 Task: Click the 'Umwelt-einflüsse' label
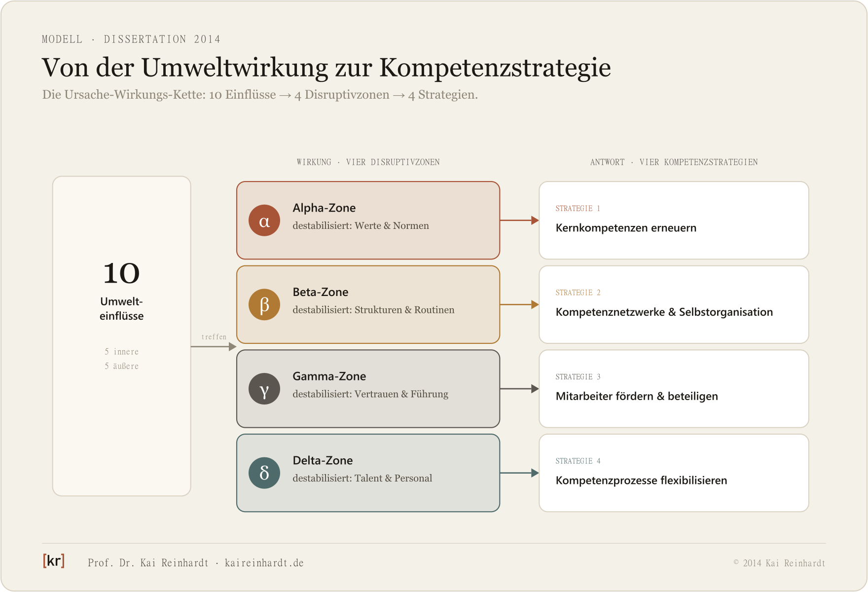click(x=121, y=309)
